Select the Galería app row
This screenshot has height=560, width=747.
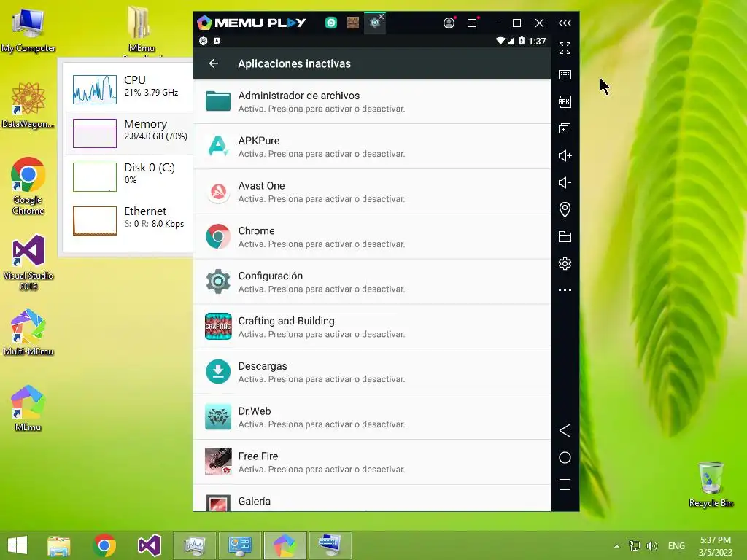[x=371, y=498]
